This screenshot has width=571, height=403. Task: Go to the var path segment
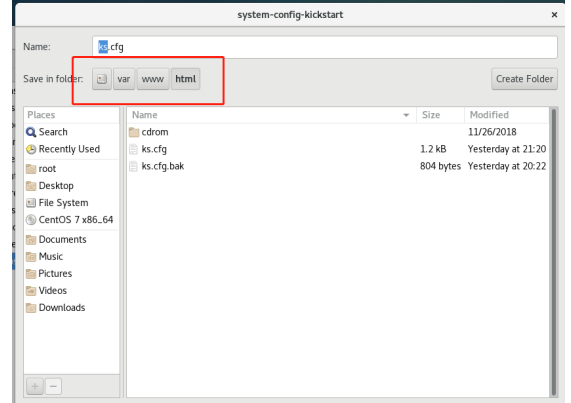tap(124, 79)
